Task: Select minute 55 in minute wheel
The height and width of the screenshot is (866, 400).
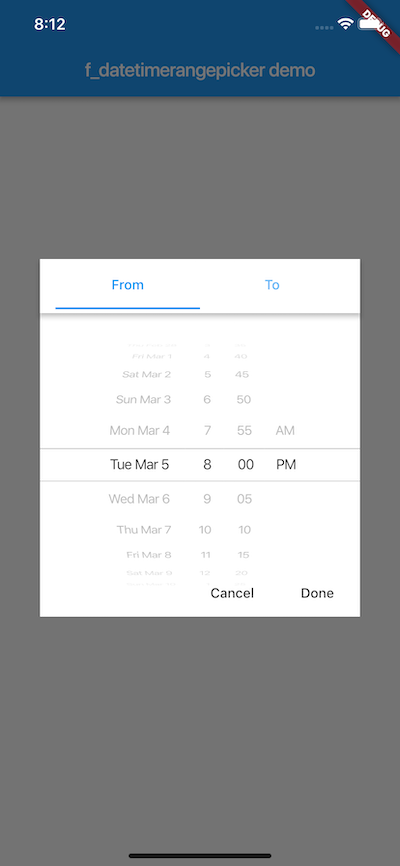Action: (x=244, y=430)
